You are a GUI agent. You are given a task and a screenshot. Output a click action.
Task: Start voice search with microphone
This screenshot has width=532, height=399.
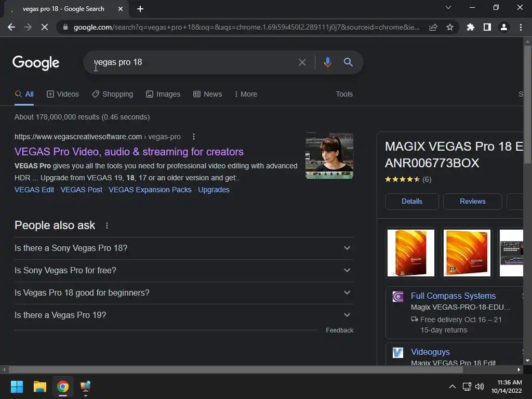[x=327, y=62]
